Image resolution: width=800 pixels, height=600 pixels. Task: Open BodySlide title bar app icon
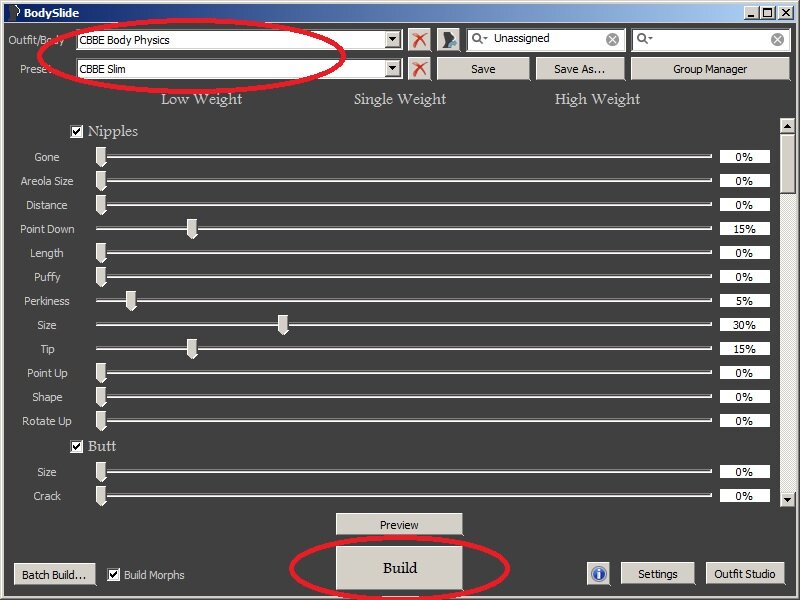(x=13, y=12)
